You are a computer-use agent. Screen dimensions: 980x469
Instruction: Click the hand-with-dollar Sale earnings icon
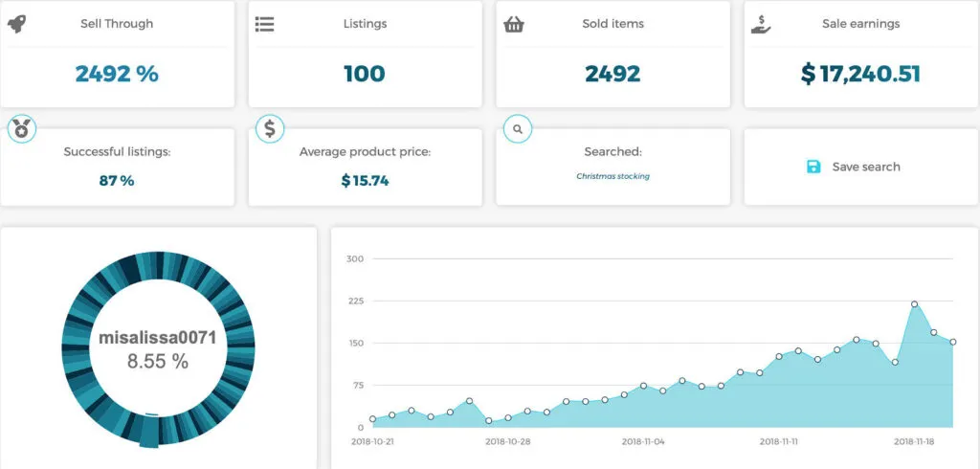click(761, 23)
